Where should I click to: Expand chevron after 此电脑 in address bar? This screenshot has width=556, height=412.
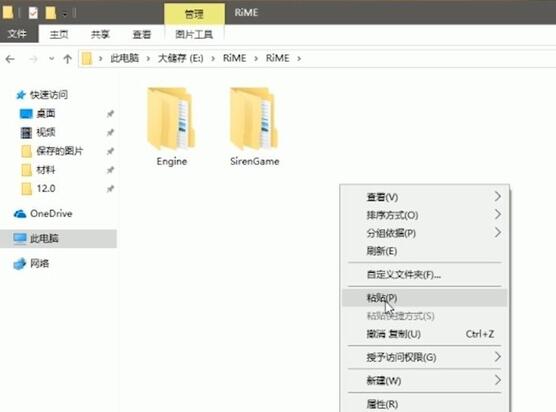(148, 59)
